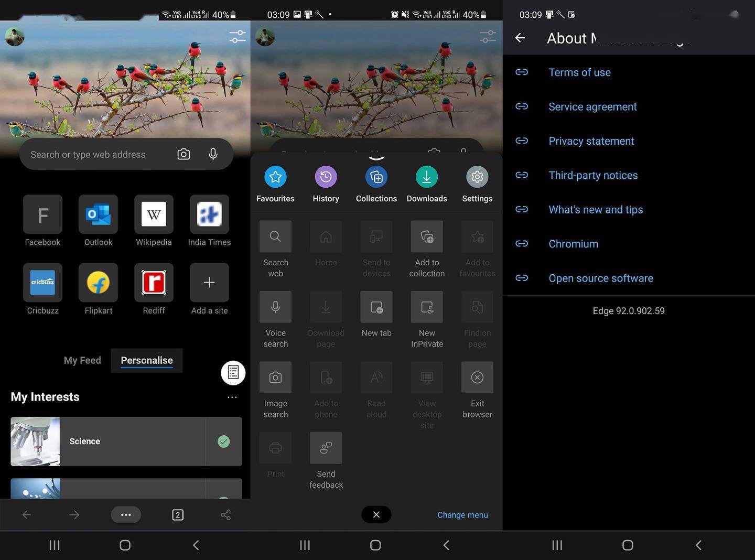Open the three-dots menu in bottom bar
The image size is (755, 560).
126,515
